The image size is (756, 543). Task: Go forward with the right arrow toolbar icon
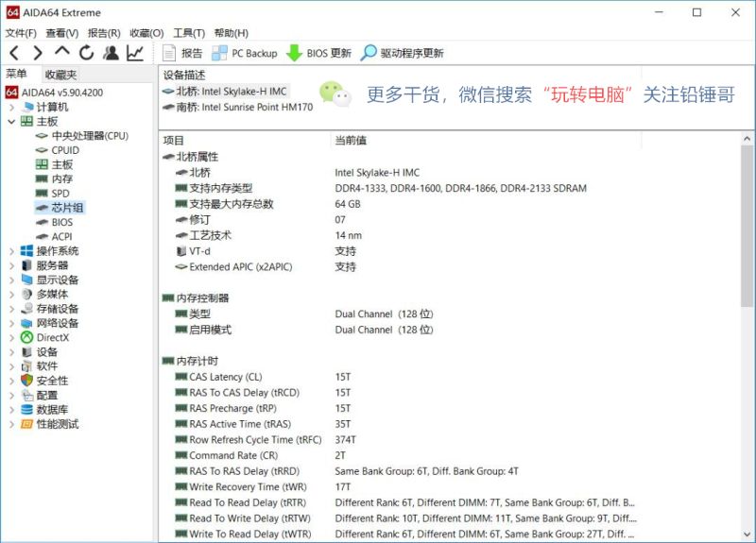38,53
